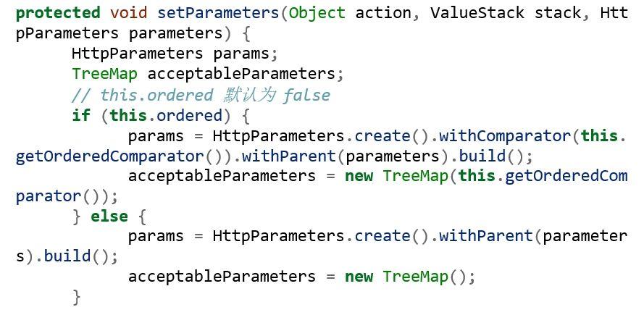Click the "if" keyword
The image size is (644, 315).
[x=81, y=115]
